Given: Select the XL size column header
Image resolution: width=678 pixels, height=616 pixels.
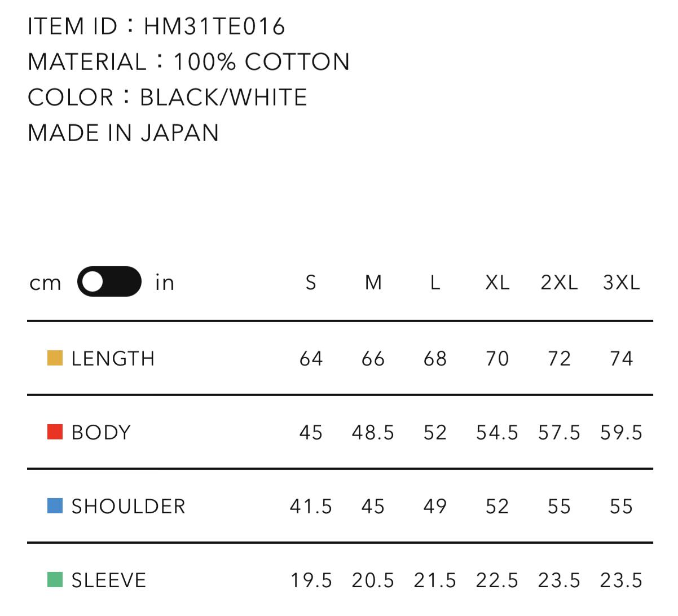Looking at the screenshot, I should tap(497, 282).
